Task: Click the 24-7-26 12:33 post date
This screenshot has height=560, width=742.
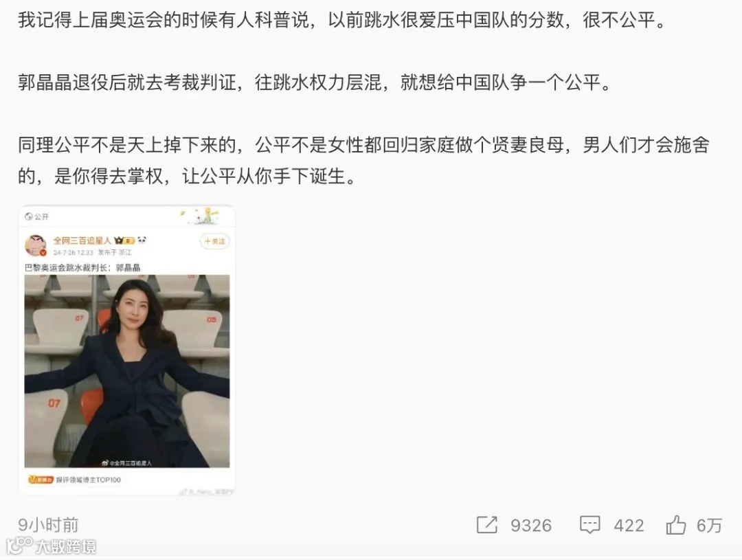Action: (x=73, y=252)
